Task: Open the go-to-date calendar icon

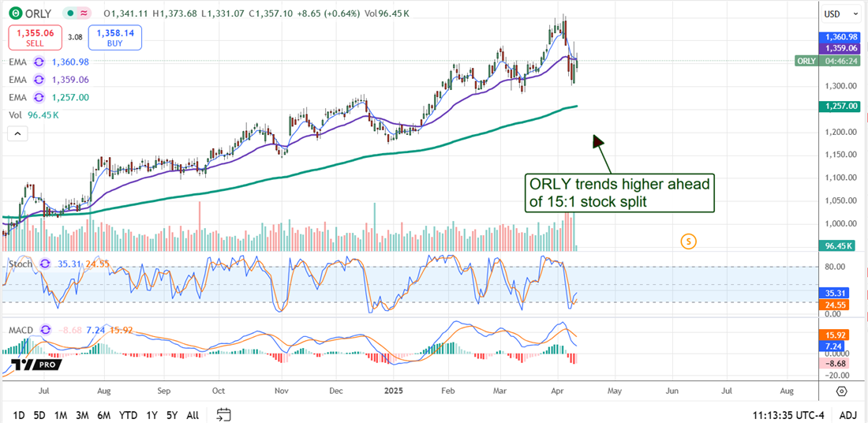Action: click(223, 414)
